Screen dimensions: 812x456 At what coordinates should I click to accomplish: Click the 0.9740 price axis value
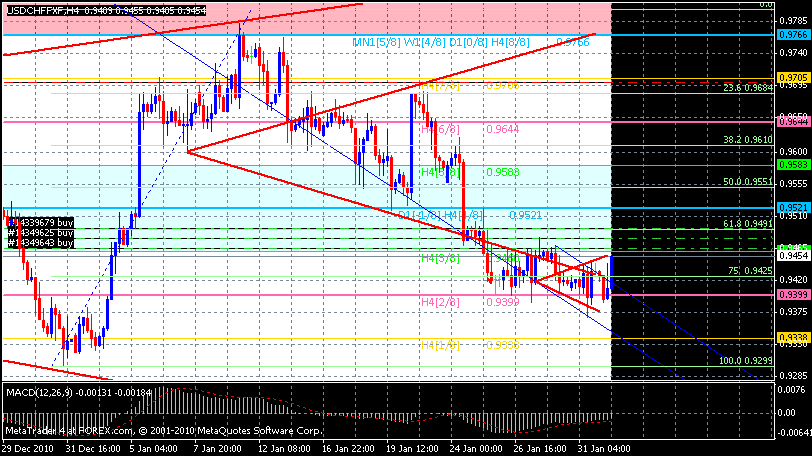(793, 53)
